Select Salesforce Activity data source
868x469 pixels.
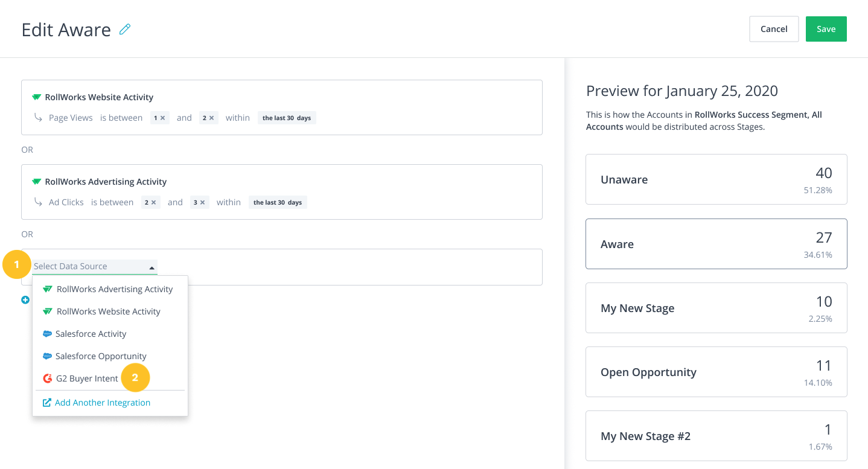pyautogui.click(x=91, y=334)
